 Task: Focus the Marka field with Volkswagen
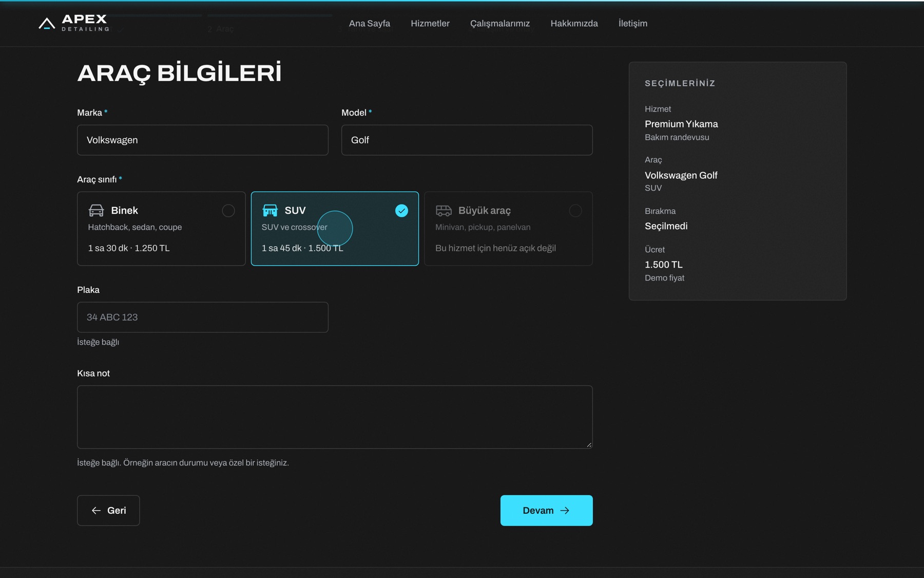click(x=203, y=140)
